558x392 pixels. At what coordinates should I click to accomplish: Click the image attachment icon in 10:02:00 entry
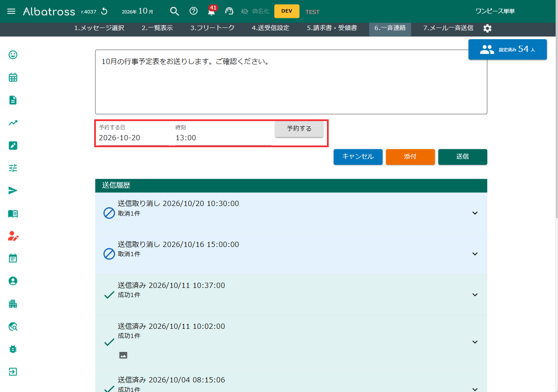pyautogui.click(x=123, y=355)
